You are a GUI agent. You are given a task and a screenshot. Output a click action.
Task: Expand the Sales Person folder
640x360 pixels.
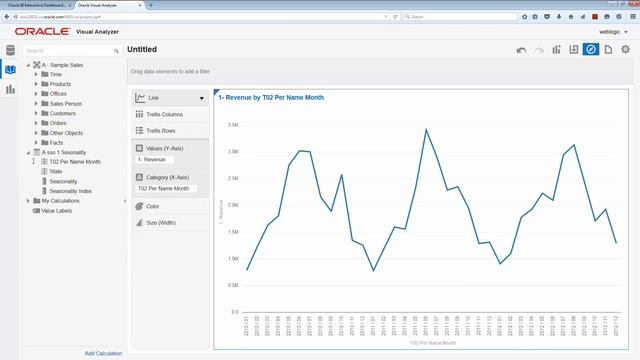coord(36,103)
